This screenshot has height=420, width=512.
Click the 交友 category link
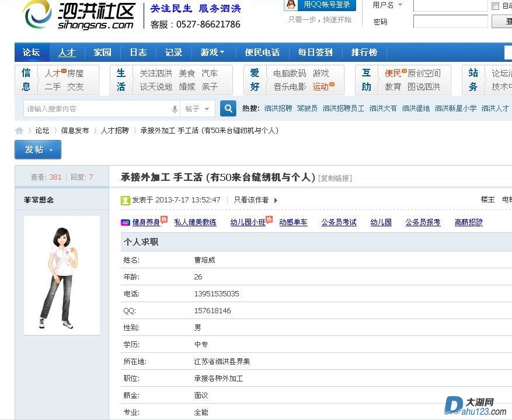click(75, 87)
